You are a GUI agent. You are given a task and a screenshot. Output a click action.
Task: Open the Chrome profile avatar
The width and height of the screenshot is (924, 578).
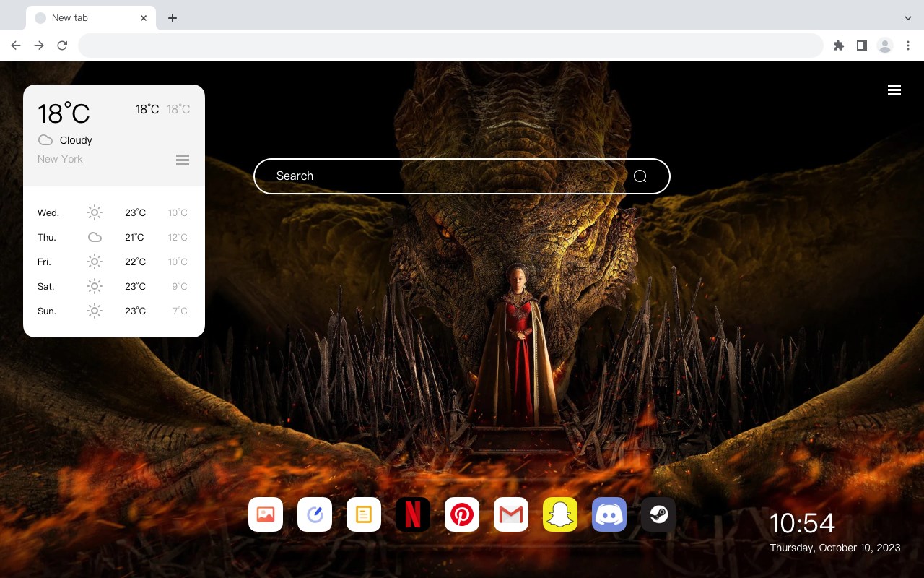point(885,46)
